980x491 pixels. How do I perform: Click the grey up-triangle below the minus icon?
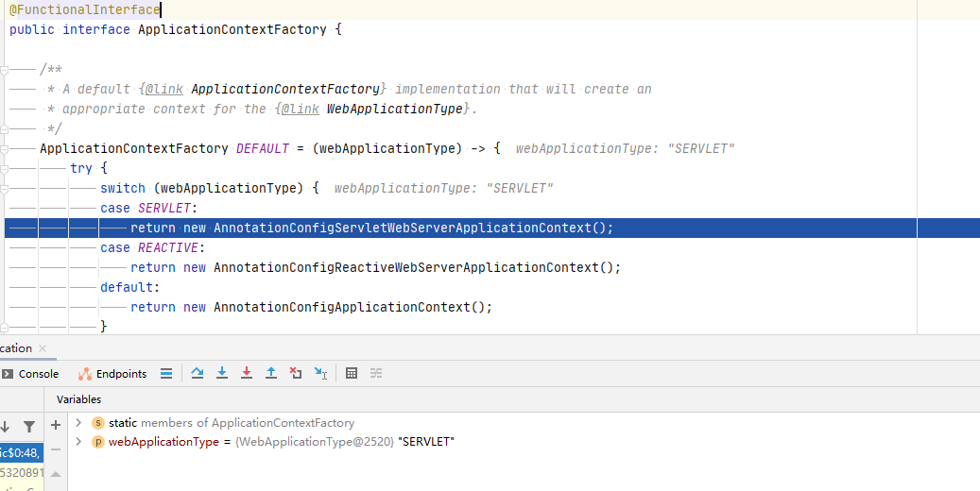56,474
